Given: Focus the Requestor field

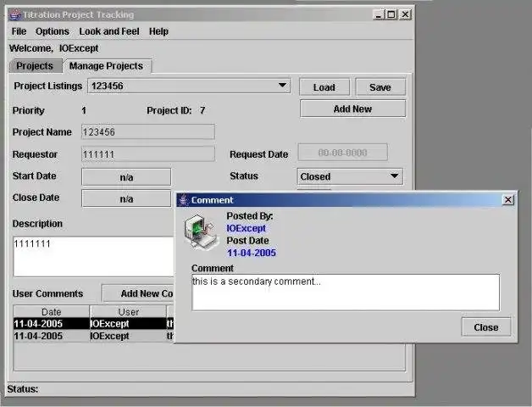Looking at the screenshot, I should click(148, 154).
